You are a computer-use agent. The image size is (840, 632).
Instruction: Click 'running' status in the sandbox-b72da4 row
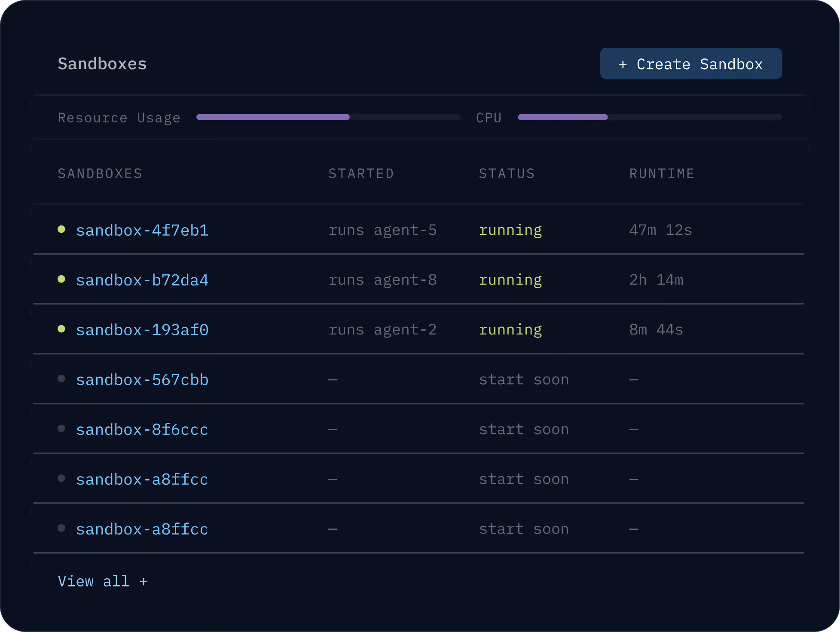(510, 280)
